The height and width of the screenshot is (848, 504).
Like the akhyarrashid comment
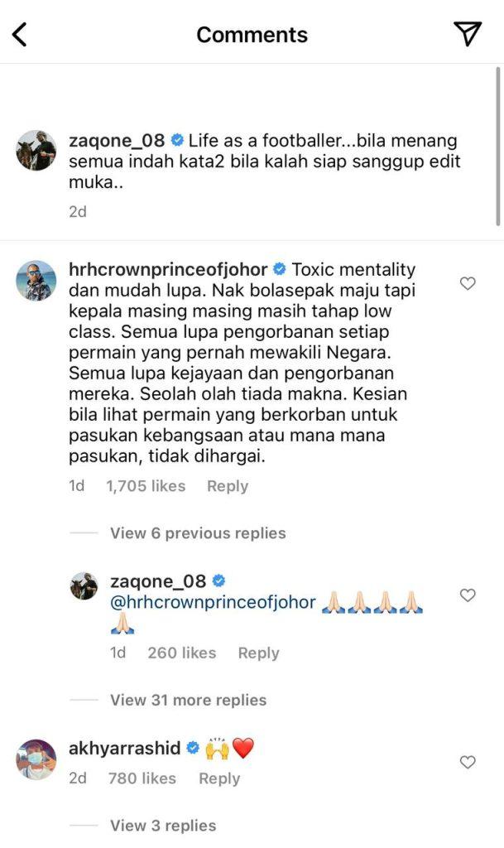(x=468, y=762)
